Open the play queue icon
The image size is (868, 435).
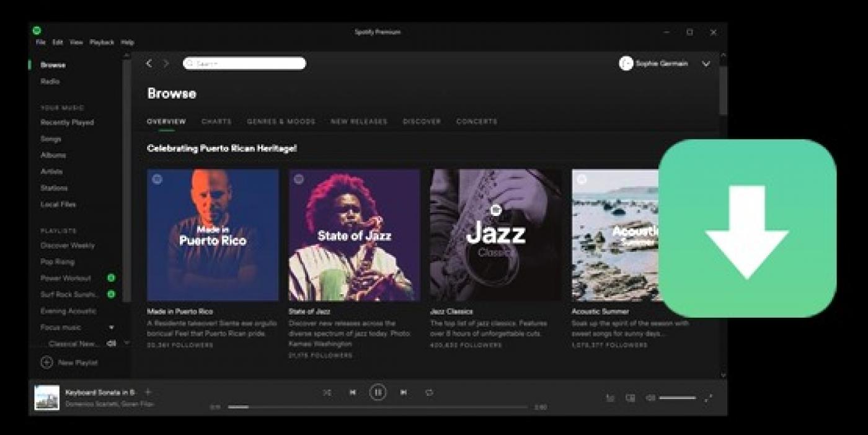coord(610,398)
